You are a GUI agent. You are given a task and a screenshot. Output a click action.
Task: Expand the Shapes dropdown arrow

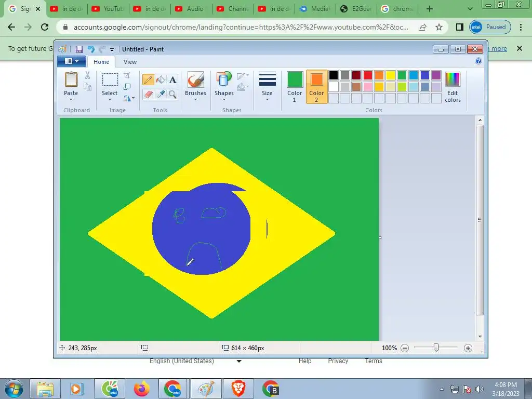point(224,100)
